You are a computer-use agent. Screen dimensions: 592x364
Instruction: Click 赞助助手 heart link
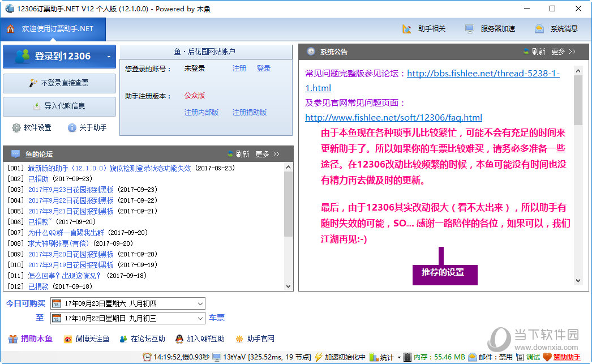tap(562, 357)
